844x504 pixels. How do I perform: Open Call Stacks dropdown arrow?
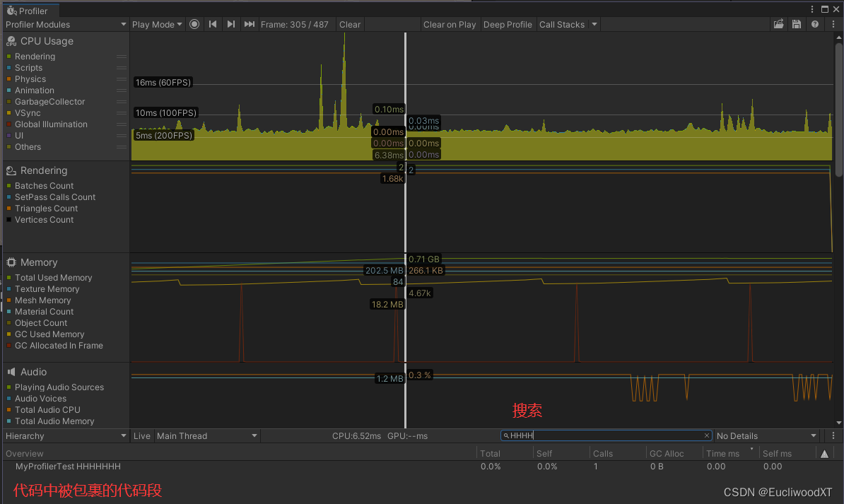point(594,24)
